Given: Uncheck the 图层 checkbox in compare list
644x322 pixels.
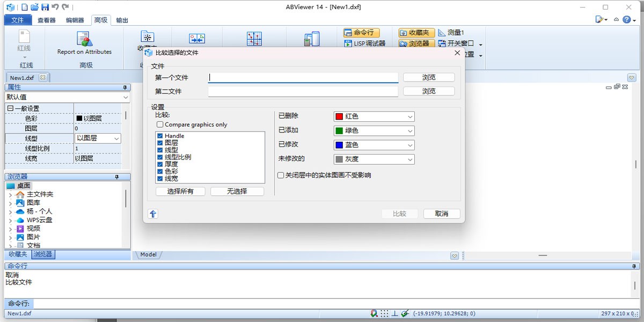Looking at the screenshot, I should tap(160, 143).
